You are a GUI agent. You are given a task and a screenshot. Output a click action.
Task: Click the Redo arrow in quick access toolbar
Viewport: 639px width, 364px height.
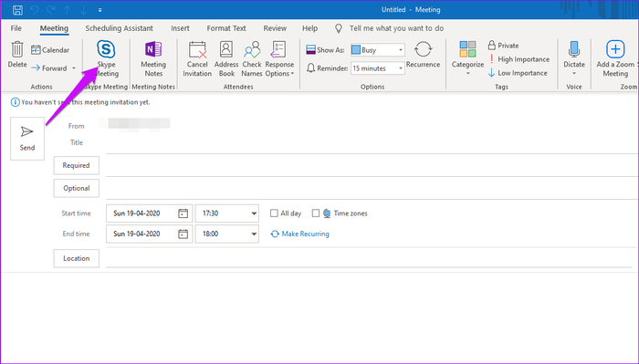coord(51,10)
